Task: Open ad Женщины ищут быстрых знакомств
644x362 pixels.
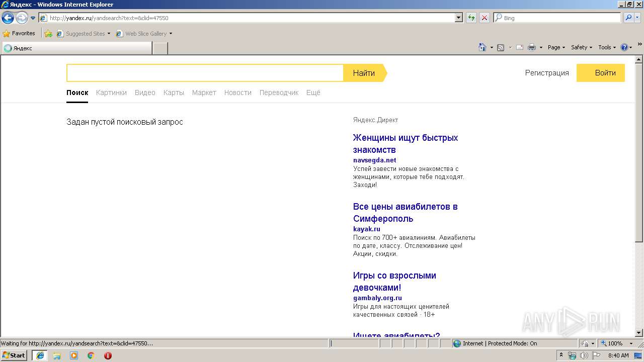Action: 406,144
